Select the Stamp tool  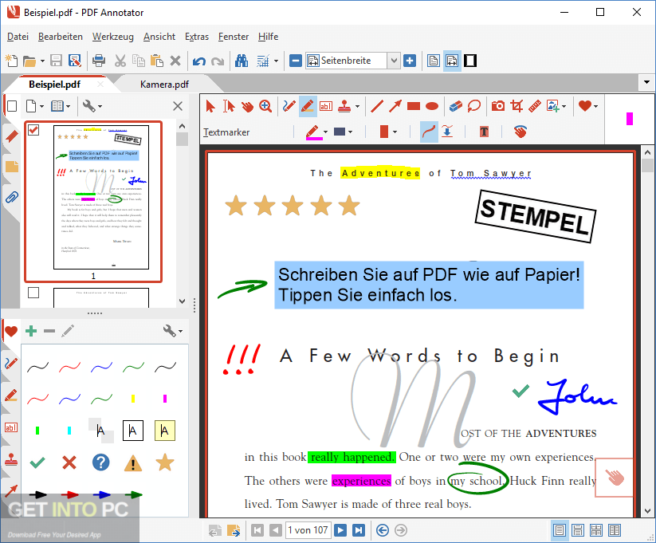click(x=345, y=106)
